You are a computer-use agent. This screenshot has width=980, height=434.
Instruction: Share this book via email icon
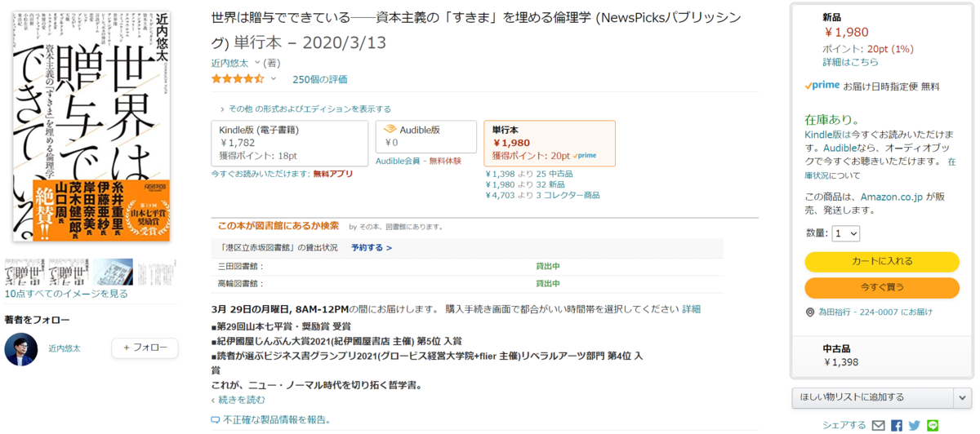[879, 425]
